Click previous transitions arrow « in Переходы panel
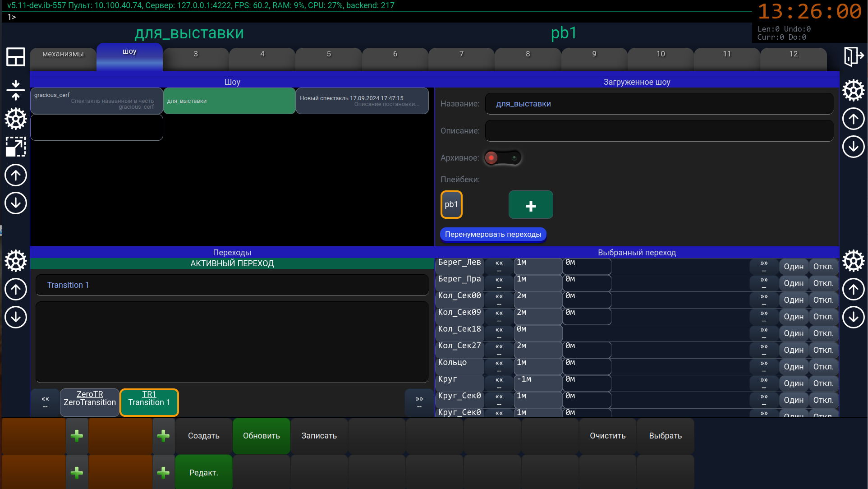This screenshot has width=868, height=489. coord(45,402)
